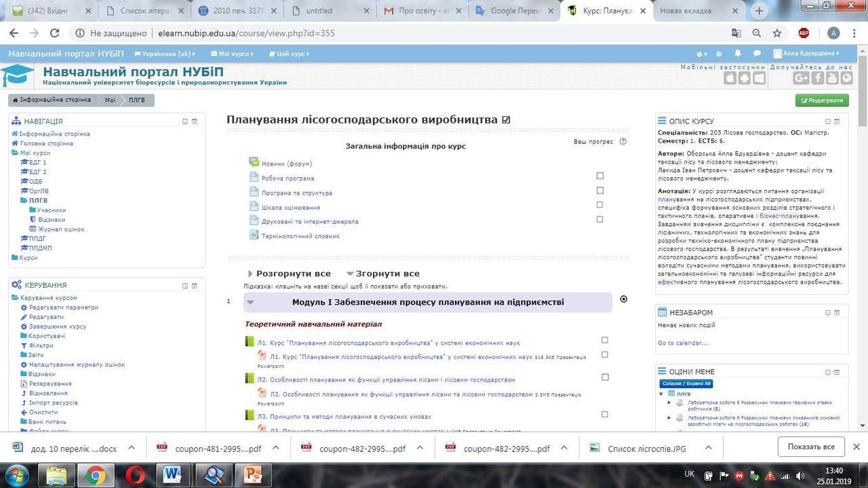This screenshot has width=868, height=488.
Task: Tick the completion checkbox for Програма та структура
Action: [x=599, y=190]
